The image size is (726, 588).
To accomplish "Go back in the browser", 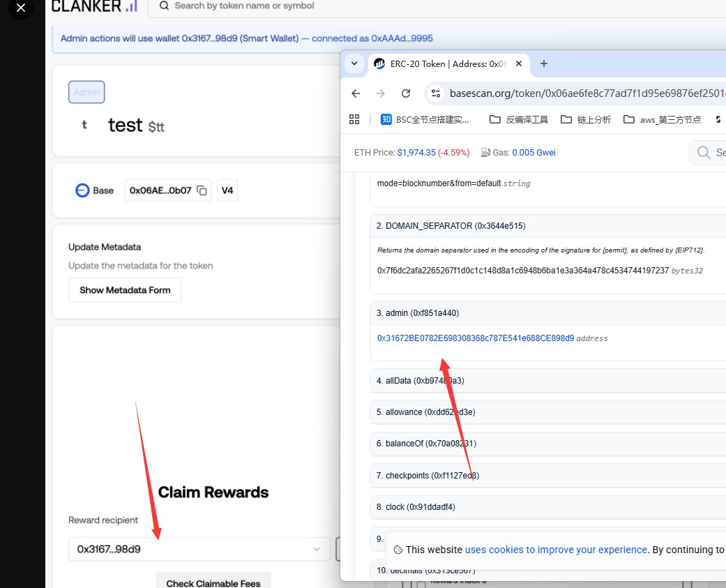I will (356, 93).
